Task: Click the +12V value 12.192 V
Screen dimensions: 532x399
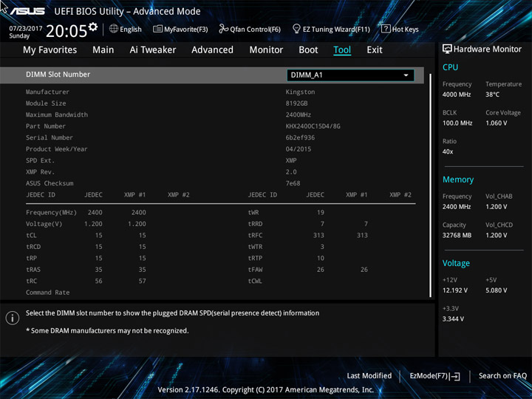Action: click(455, 290)
